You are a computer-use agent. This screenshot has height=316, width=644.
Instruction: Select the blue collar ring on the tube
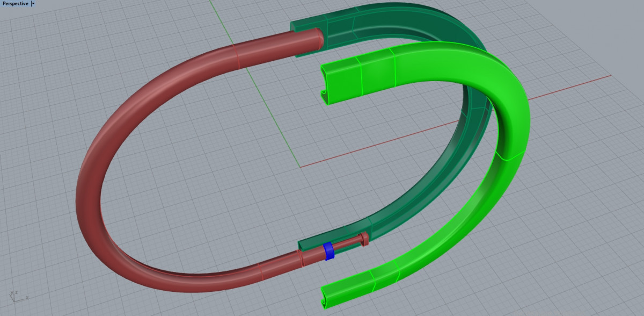pos(329,251)
